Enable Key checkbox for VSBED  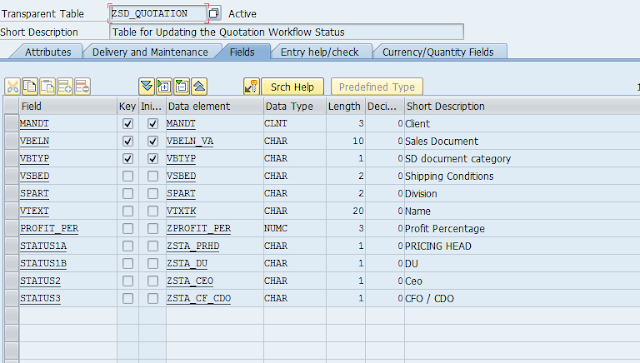tap(128, 176)
